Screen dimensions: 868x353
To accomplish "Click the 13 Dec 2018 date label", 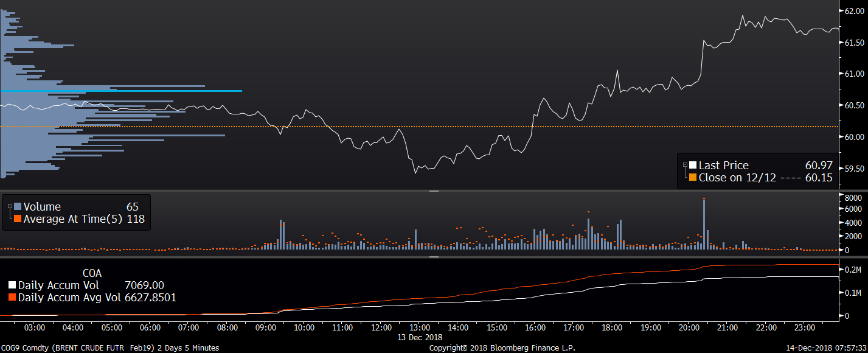I will (x=420, y=337).
